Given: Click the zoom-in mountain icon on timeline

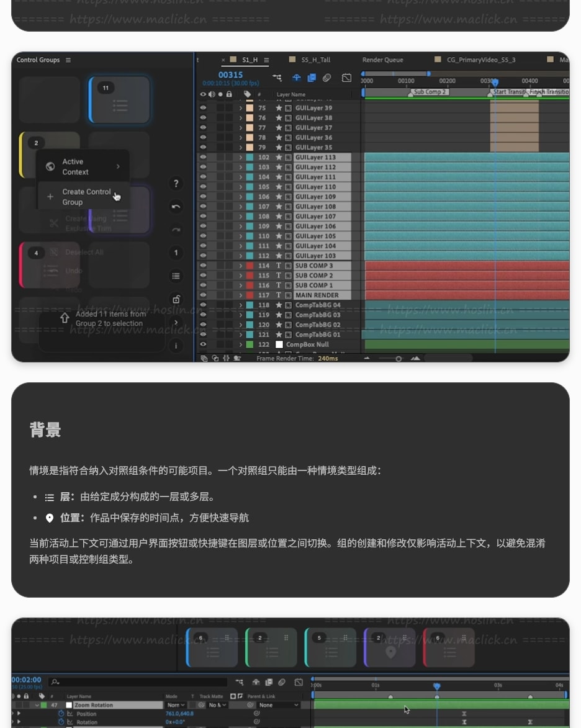Looking at the screenshot, I should (415, 358).
